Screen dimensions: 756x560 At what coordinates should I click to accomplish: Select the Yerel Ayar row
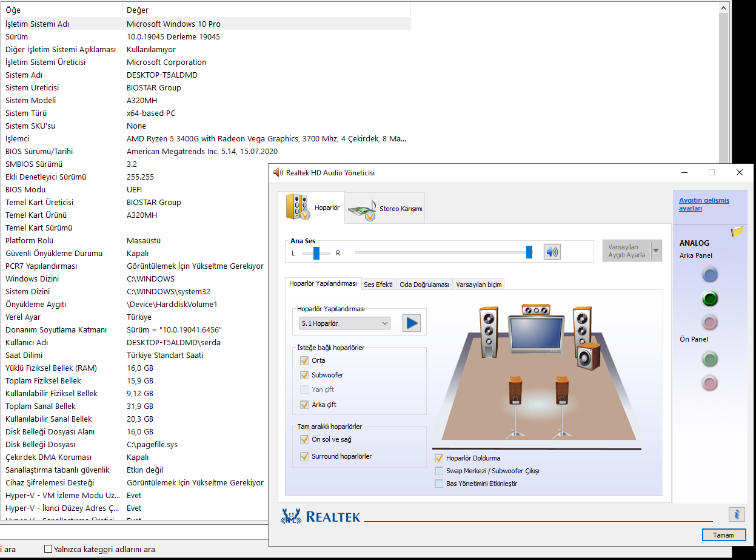(134, 317)
